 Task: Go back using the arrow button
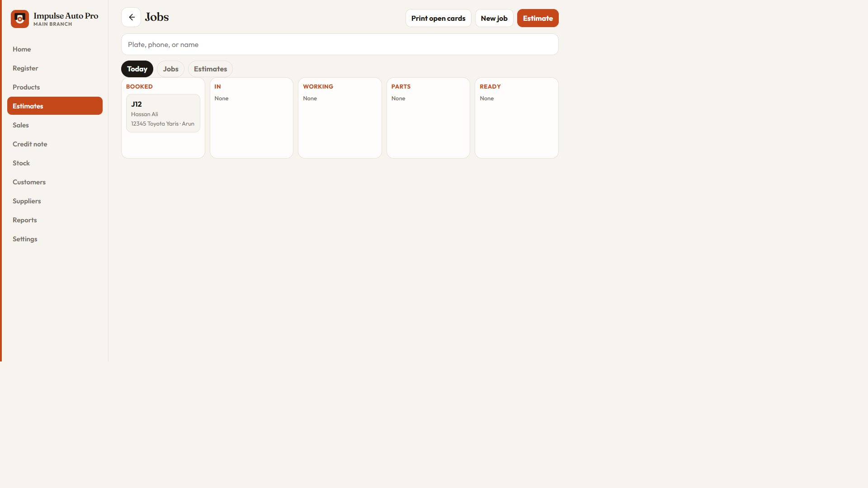click(131, 17)
